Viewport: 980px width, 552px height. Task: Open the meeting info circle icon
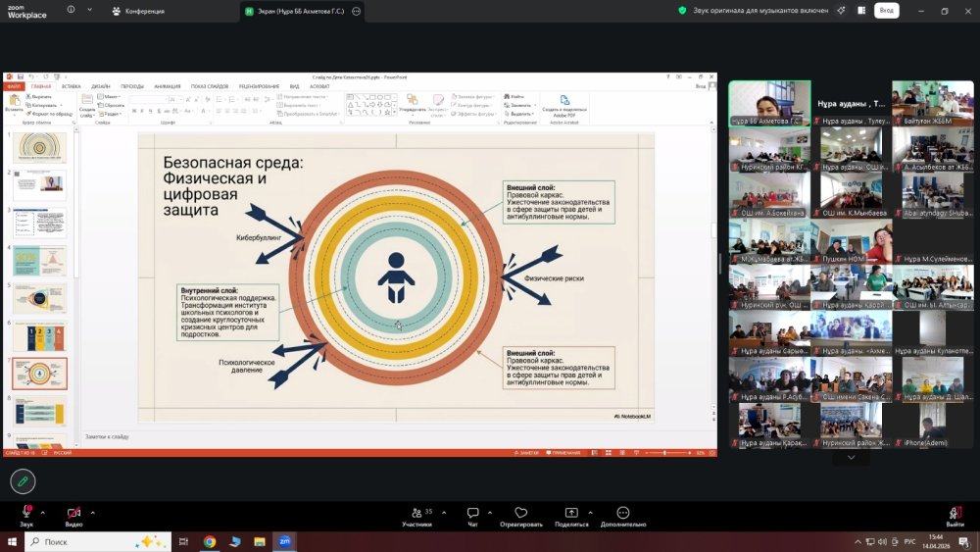pos(71,10)
